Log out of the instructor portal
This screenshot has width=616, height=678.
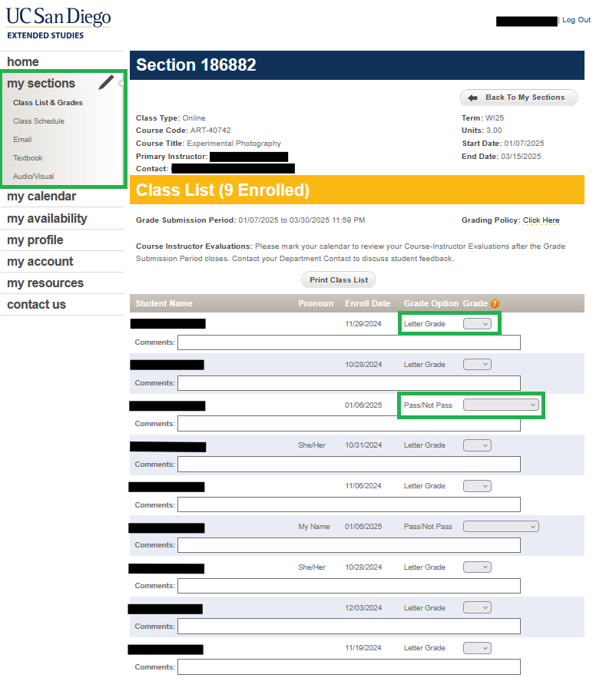click(x=576, y=20)
